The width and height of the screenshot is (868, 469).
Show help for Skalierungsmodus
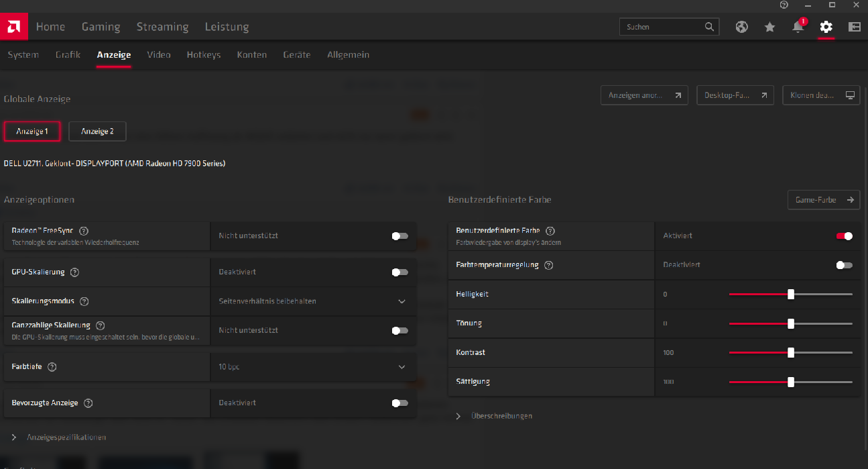pos(84,301)
